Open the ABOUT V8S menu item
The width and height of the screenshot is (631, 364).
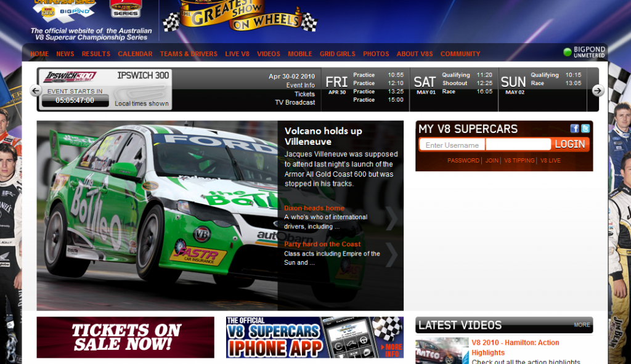(x=415, y=54)
